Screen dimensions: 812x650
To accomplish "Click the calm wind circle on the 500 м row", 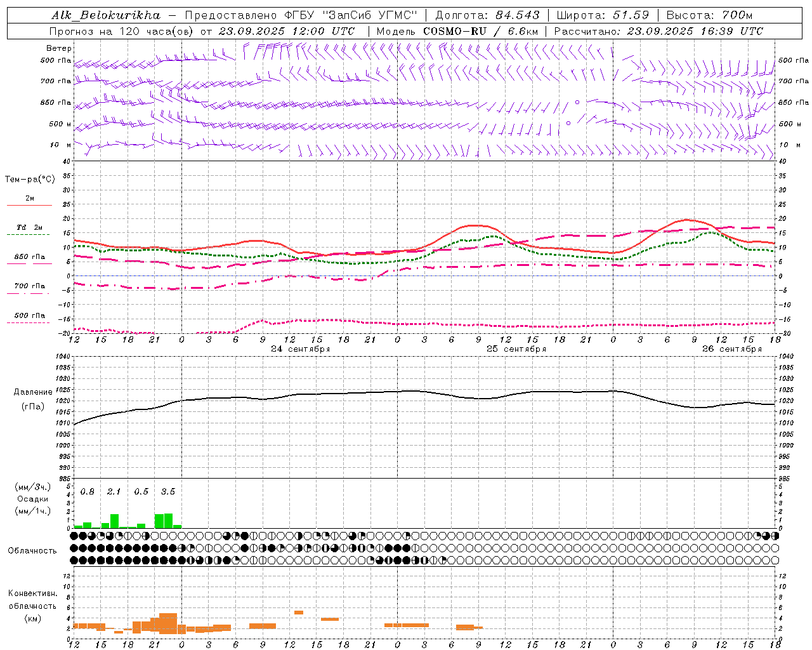I will pyautogui.click(x=568, y=123).
